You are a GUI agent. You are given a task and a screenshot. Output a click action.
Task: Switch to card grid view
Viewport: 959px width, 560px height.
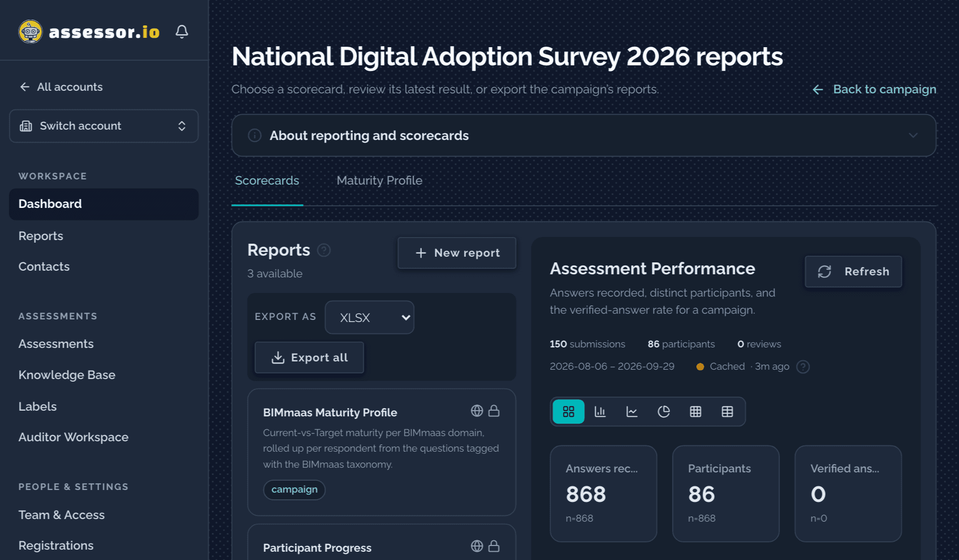[x=569, y=412]
